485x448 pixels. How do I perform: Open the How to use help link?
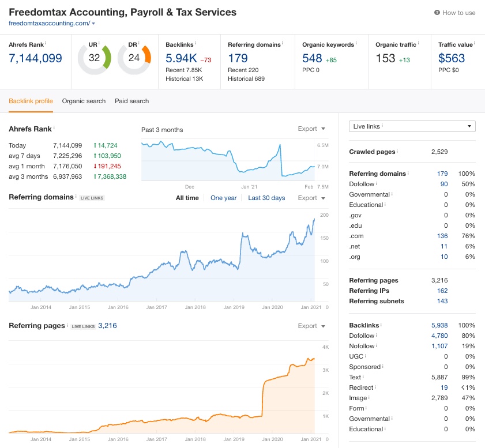[454, 13]
